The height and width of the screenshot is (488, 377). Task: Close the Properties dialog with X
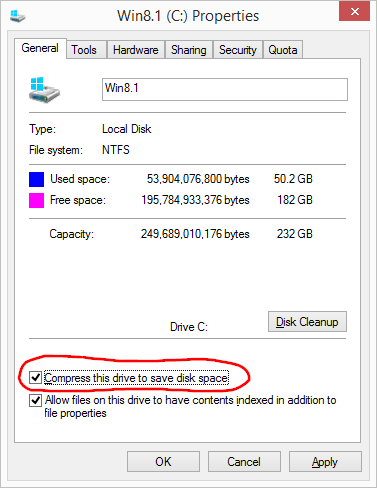click(354, 11)
